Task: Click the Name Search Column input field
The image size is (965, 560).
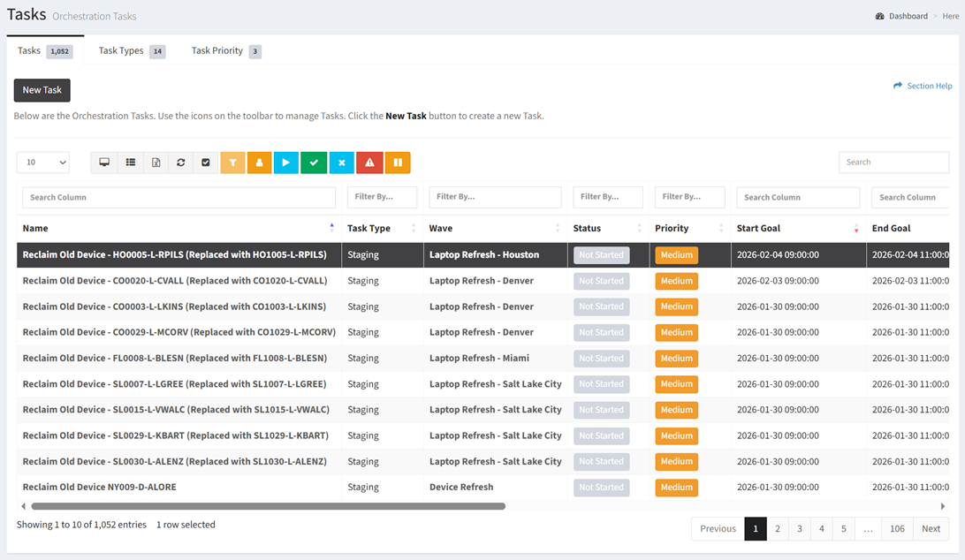Action: click(179, 198)
